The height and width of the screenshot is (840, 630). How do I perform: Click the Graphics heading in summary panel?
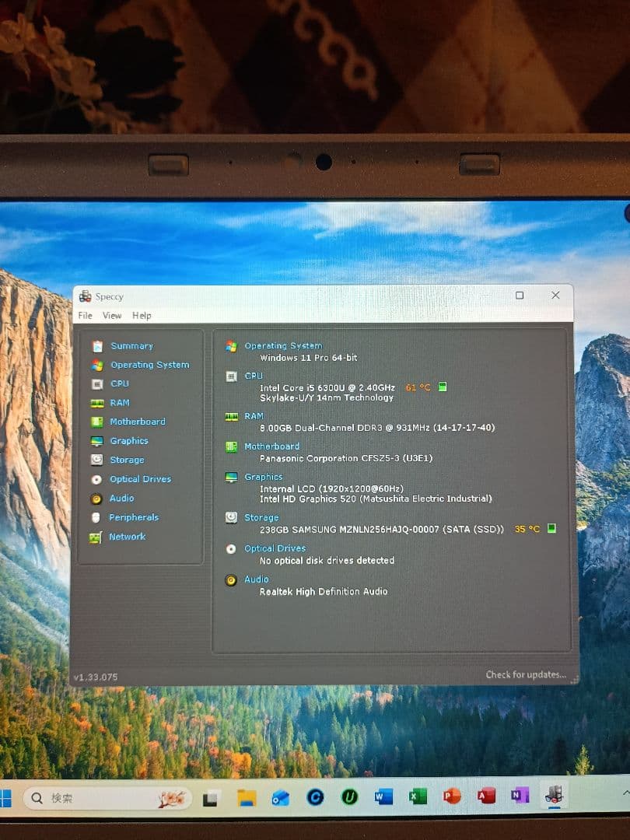[x=264, y=477]
